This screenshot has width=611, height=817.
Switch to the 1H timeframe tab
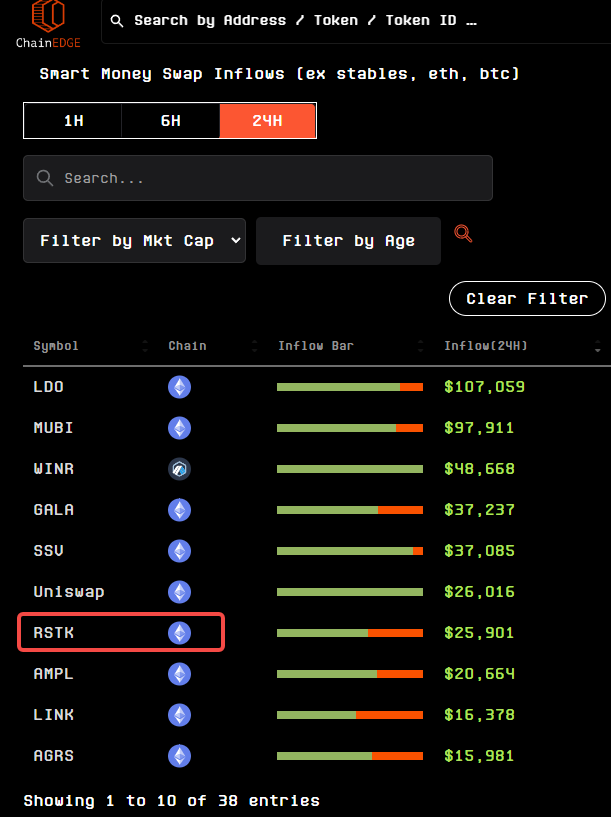tap(73, 121)
